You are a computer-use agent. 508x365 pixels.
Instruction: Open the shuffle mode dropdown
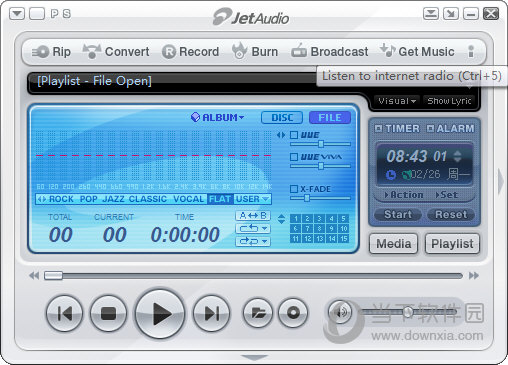point(253,241)
